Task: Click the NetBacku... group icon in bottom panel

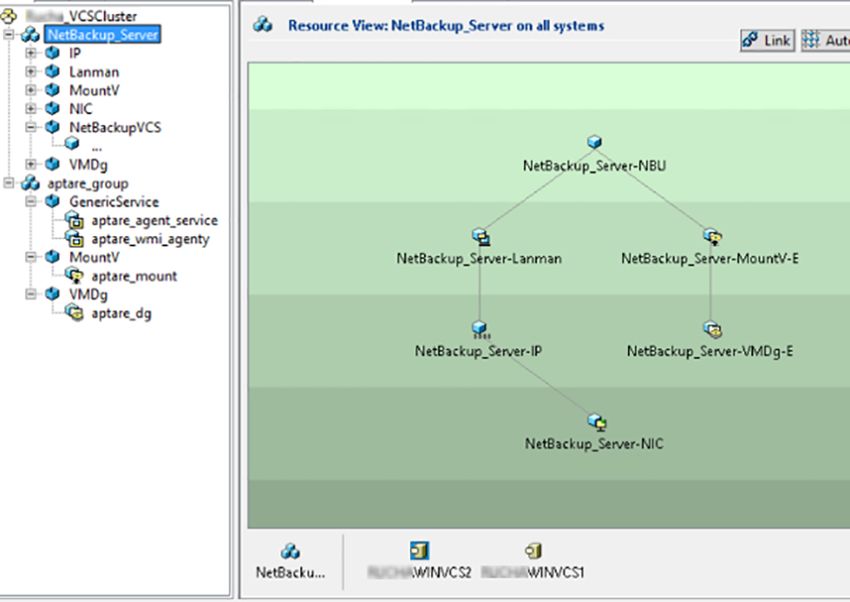Action: pyautogui.click(x=291, y=552)
